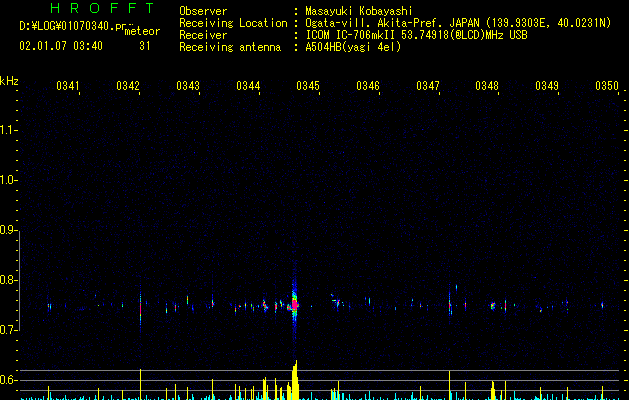Click the meteor count value 31

tap(145, 46)
